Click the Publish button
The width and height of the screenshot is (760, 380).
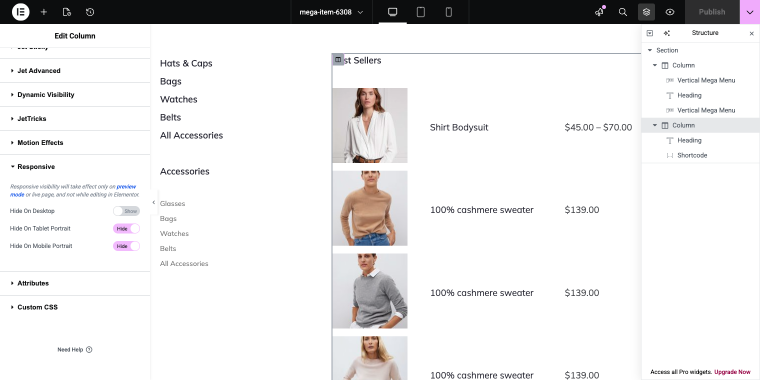click(x=712, y=12)
